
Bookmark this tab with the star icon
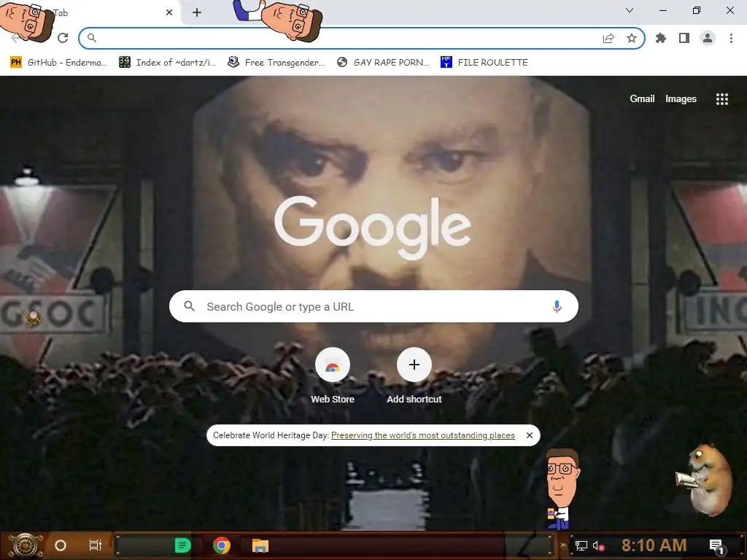[x=632, y=38]
